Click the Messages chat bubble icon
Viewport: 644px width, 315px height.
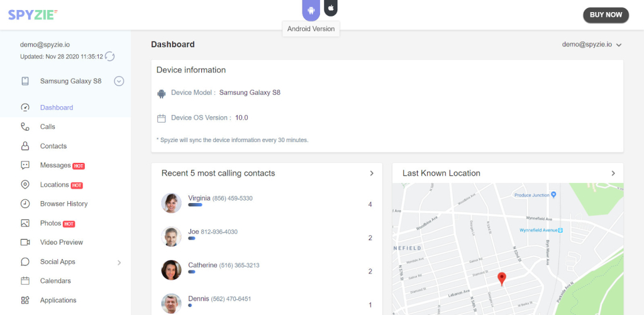point(25,165)
